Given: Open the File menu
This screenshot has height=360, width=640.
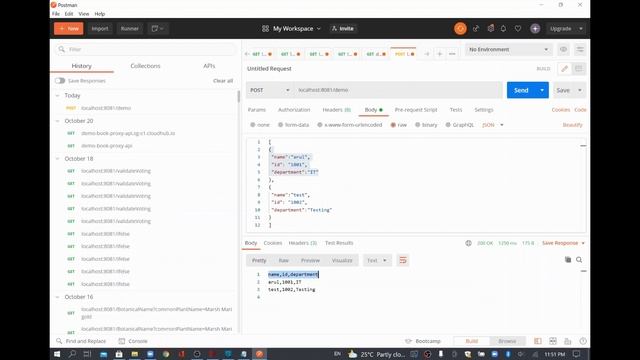Looking at the screenshot, I should [x=56, y=14].
